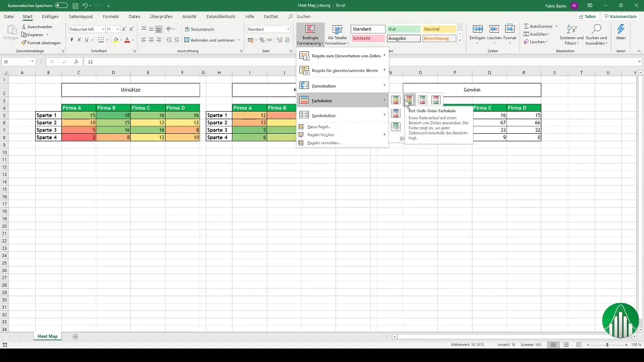Image resolution: width=644 pixels, height=362 pixels.
Task: Click Sortieren und Filtern icon
Action: [x=571, y=29]
